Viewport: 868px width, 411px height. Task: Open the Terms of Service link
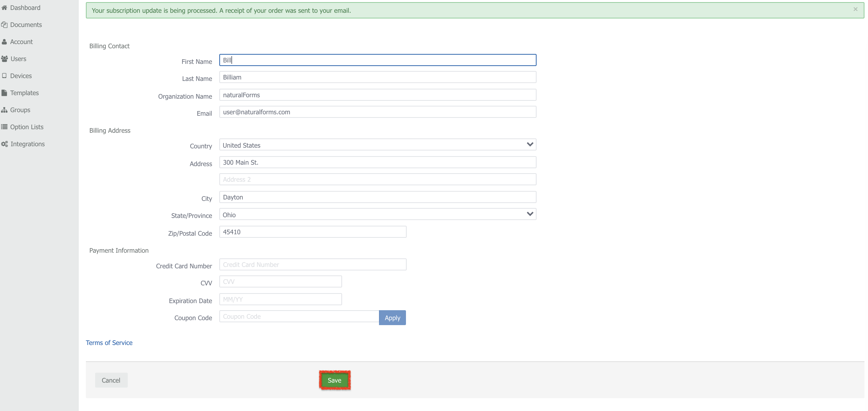point(109,343)
